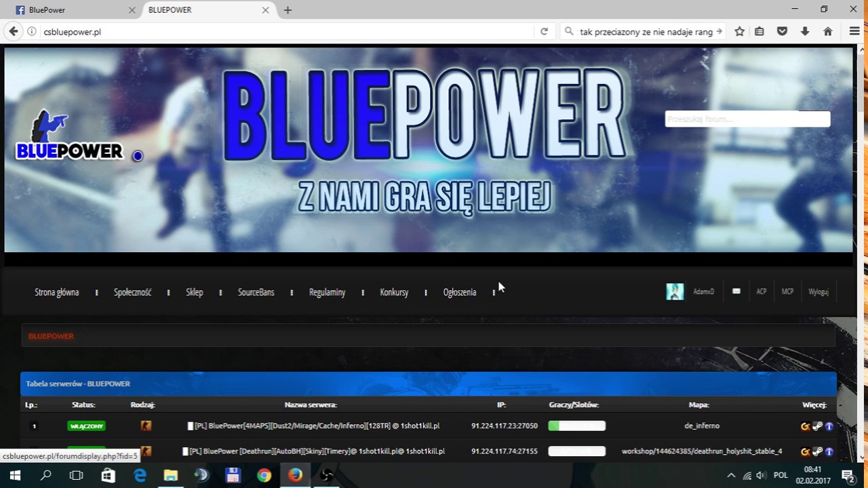Open Strona główna menu item
Viewport: 868px width, 488px height.
(57, 292)
